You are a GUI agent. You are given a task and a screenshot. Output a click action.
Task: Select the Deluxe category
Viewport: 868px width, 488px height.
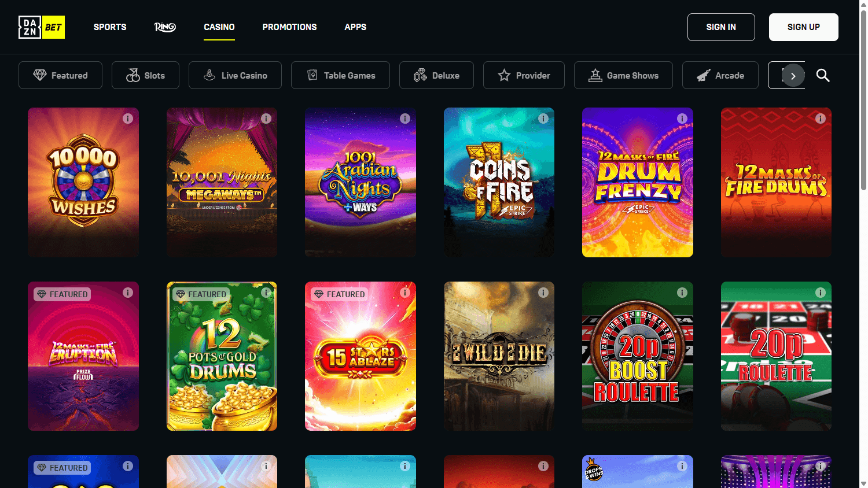436,75
